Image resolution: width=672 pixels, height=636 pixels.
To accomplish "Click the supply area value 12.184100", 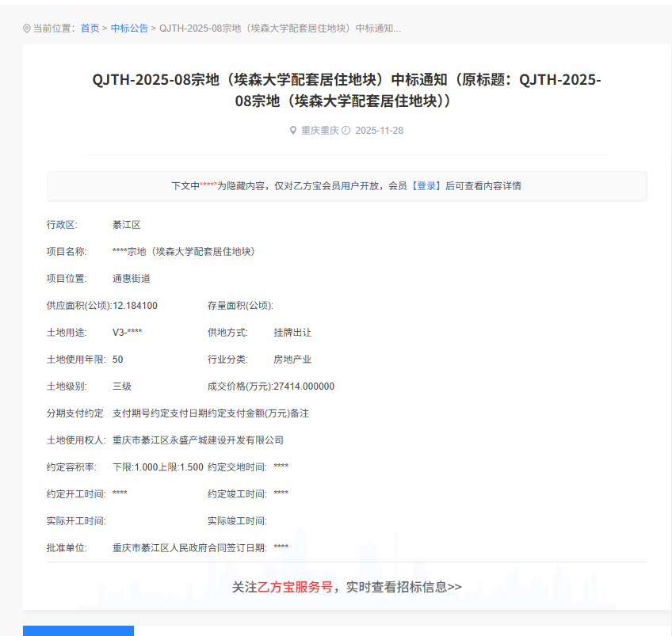I will click(135, 306).
